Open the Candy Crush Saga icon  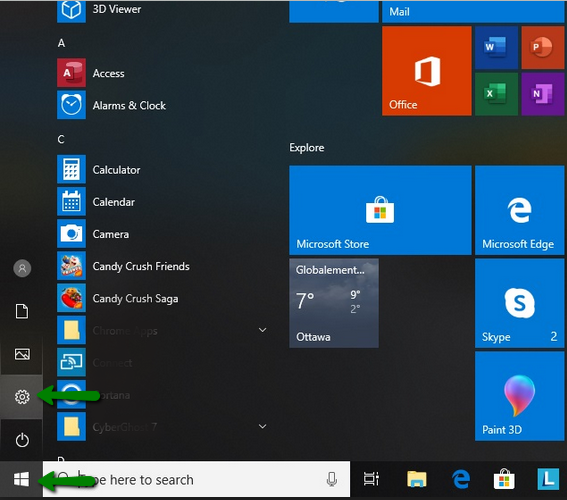coord(71,298)
